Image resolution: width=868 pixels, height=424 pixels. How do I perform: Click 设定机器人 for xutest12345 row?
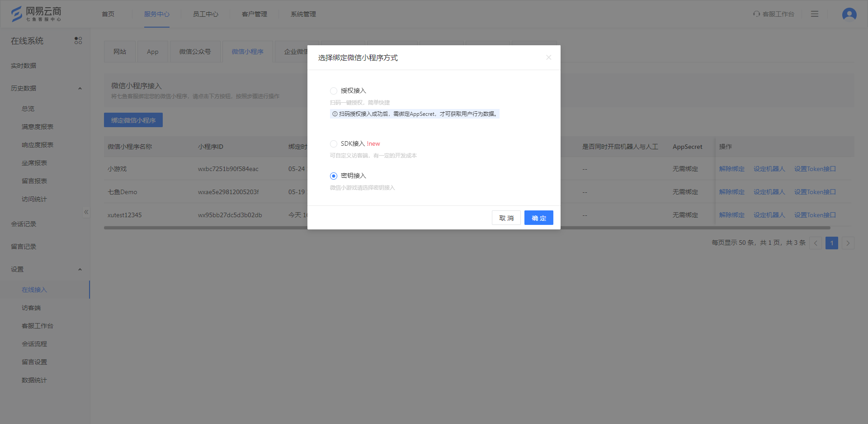point(769,215)
